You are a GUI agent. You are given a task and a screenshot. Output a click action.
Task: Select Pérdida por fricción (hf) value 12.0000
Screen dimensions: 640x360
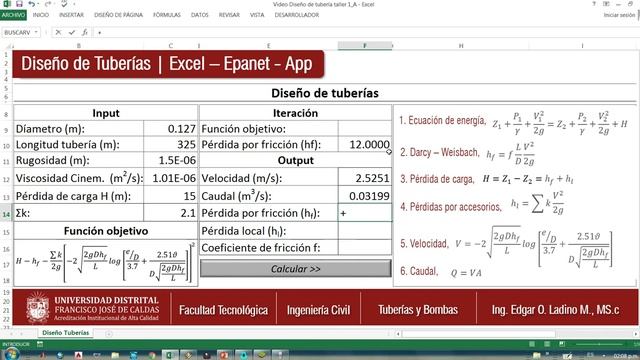coord(365,144)
